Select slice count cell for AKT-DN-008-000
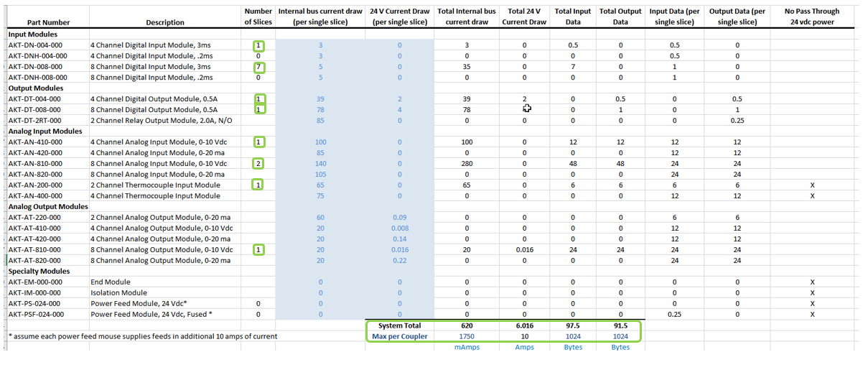 pos(258,68)
